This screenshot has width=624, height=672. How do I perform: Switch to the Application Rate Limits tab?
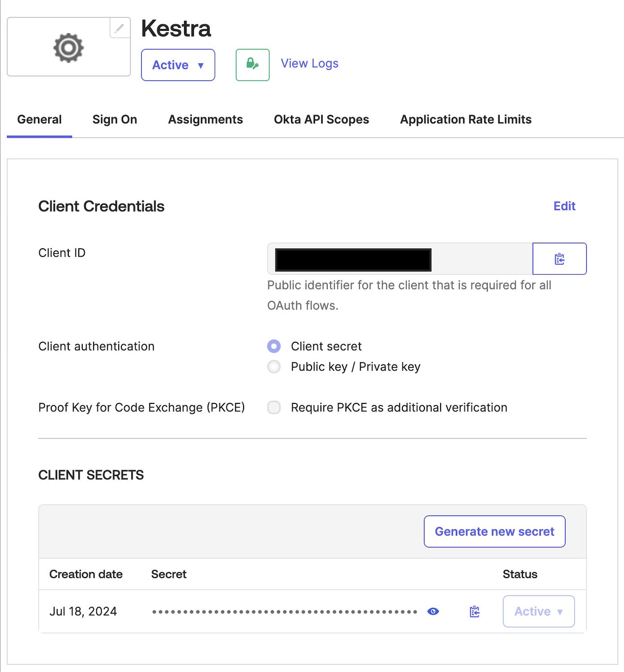(x=466, y=120)
